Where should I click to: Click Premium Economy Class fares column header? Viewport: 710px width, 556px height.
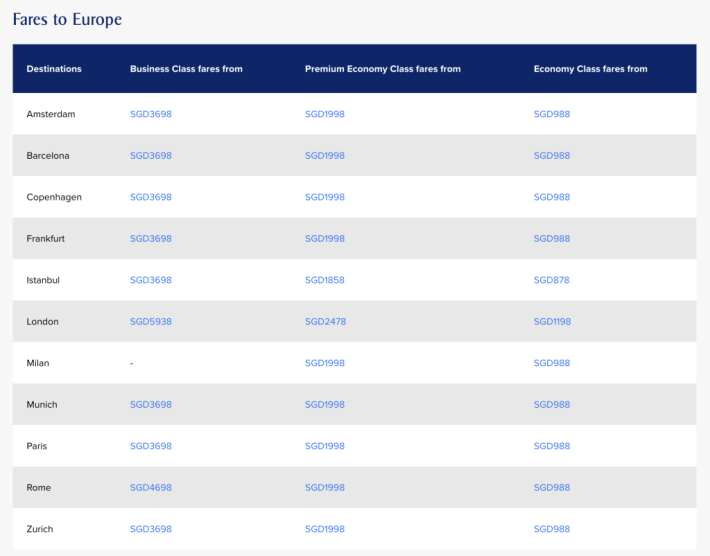(x=382, y=69)
